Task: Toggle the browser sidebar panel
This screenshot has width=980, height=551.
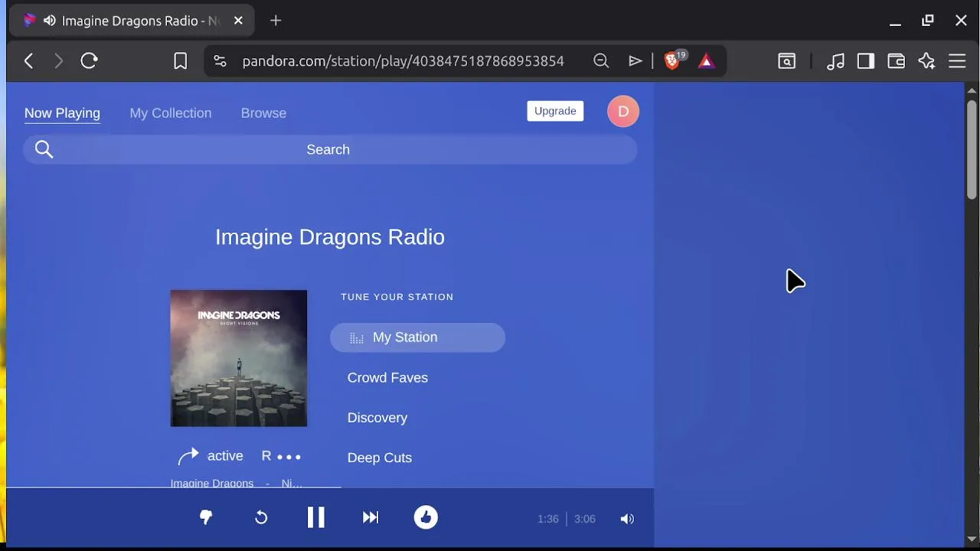Action: click(x=866, y=61)
